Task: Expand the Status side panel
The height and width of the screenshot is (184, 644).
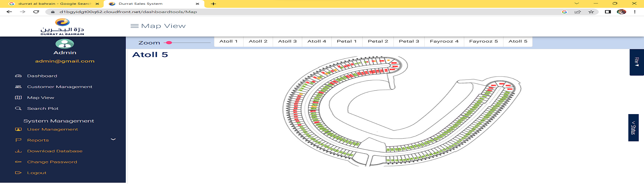Action: (x=633, y=128)
